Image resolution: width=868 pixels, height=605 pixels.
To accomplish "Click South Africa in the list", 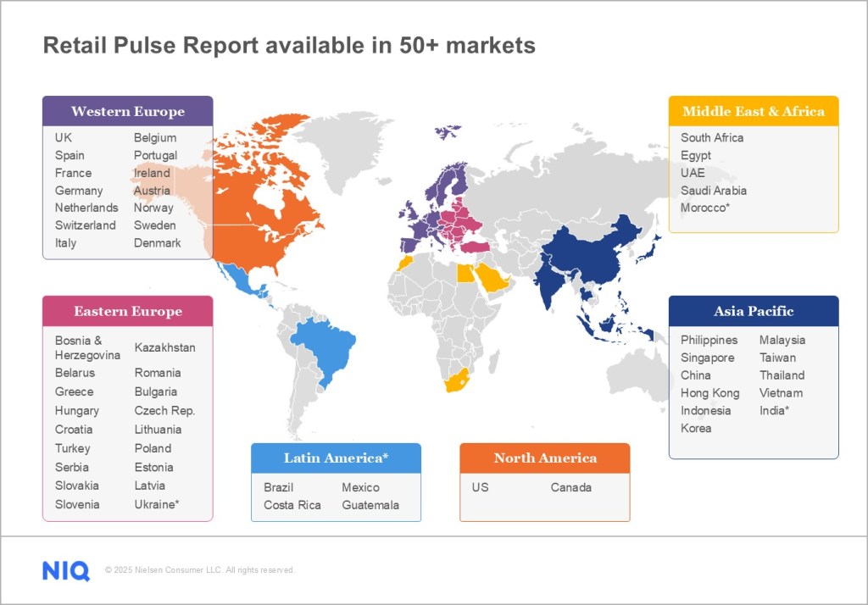I will 712,138.
